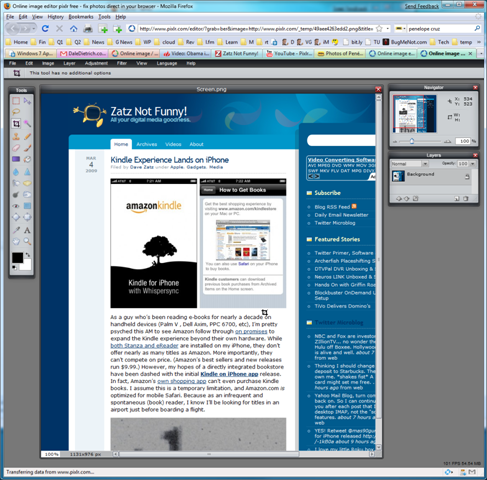Open the layer Opacity dropdown arrow

pos(472,164)
